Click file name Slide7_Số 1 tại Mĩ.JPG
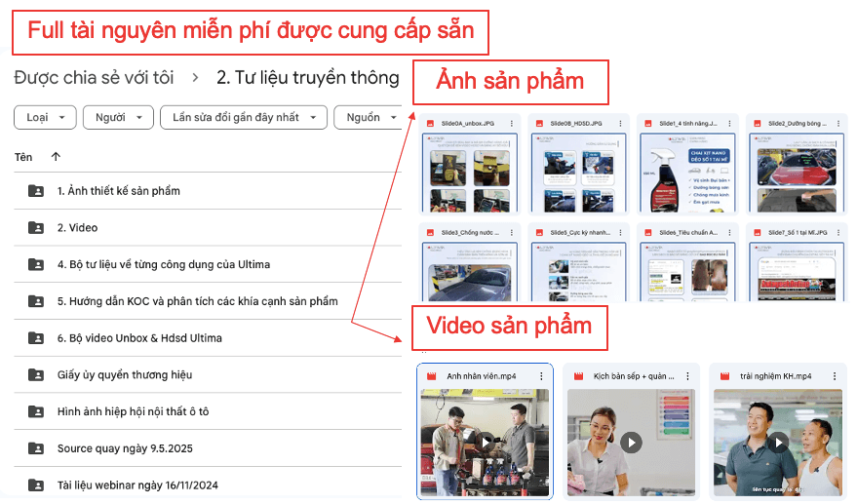857x504 pixels. (x=797, y=233)
